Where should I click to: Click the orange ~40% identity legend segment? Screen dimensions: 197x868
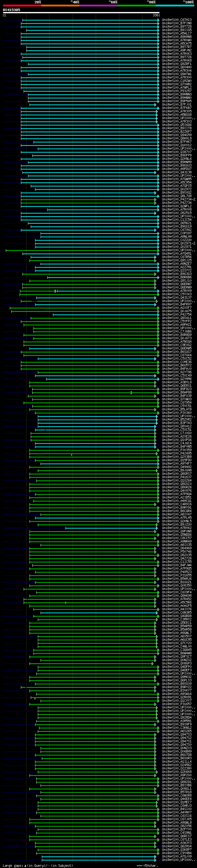(60, 6)
